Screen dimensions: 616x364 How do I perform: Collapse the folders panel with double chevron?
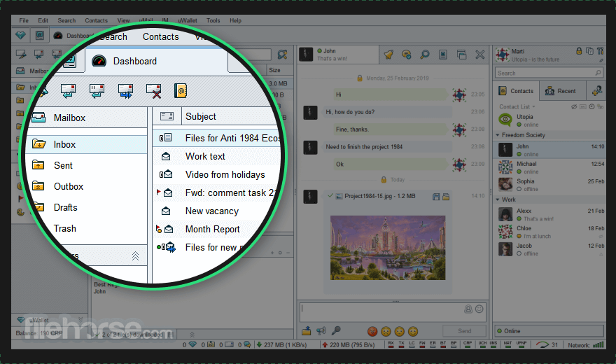(x=135, y=256)
